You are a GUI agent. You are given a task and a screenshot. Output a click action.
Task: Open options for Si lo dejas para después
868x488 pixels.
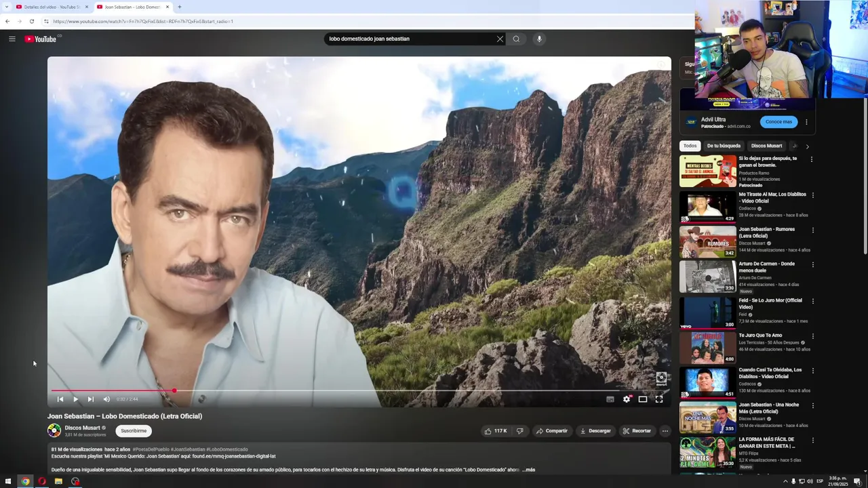click(x=812, y=160)
